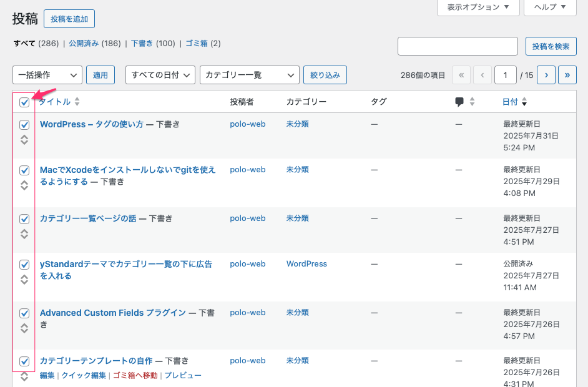Viewport: 588px width, 387px height.
Task: Click the 投稿を検索 button
Action: 551,46
